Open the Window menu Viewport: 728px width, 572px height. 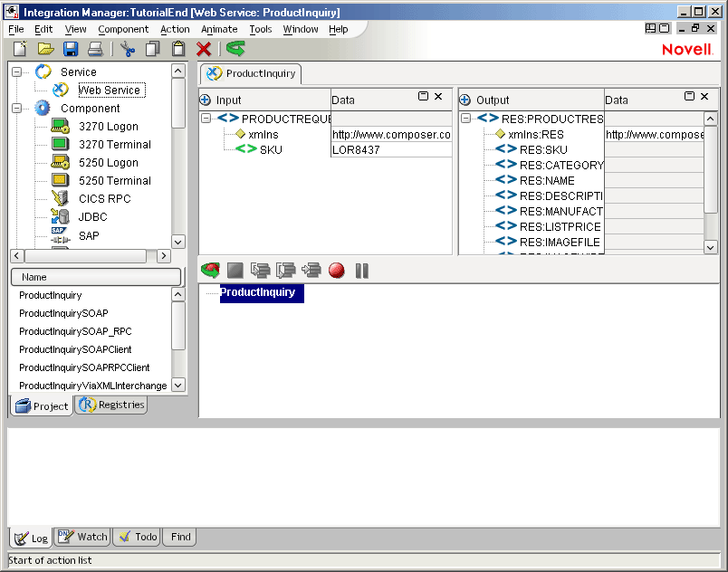tap(301, 29)
